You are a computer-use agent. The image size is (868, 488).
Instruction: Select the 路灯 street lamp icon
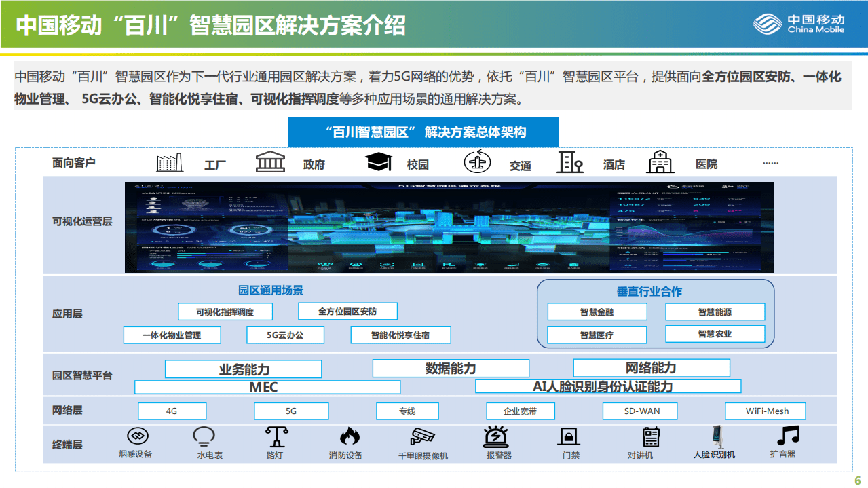(x=276, y=436)
